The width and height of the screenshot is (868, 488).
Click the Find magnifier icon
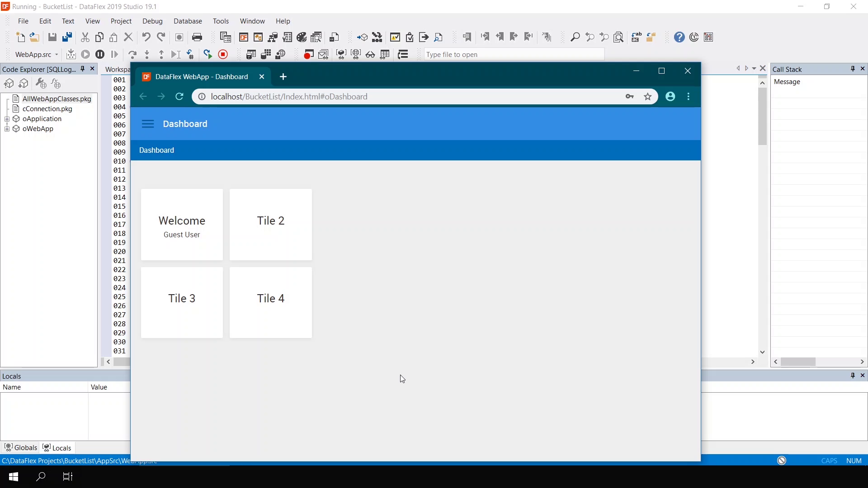point(575,37)
